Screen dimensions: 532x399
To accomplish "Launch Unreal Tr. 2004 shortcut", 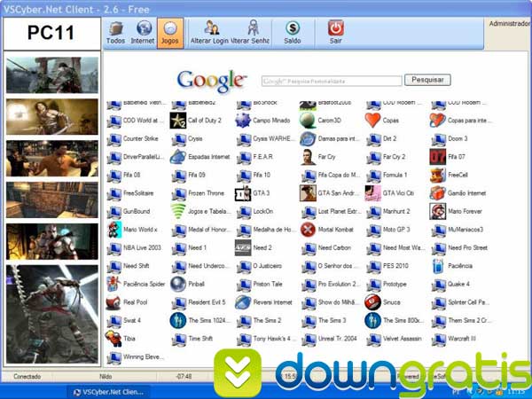I will [x=330, y=339].
